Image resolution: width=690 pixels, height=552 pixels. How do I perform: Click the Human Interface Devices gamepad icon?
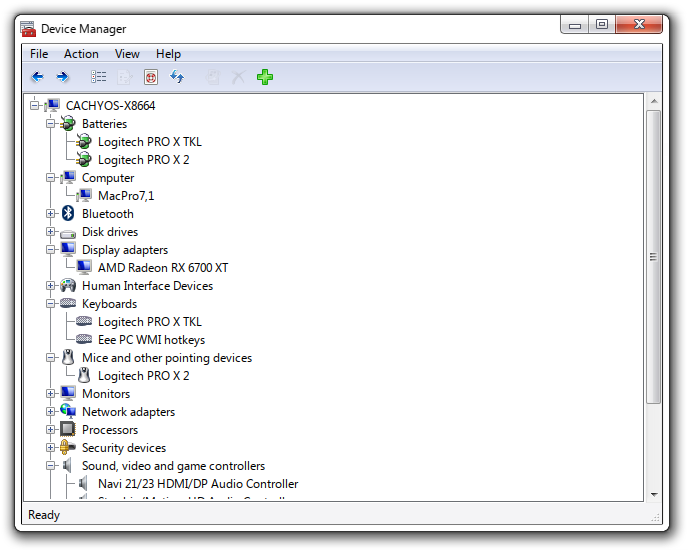tap(68, 286)
